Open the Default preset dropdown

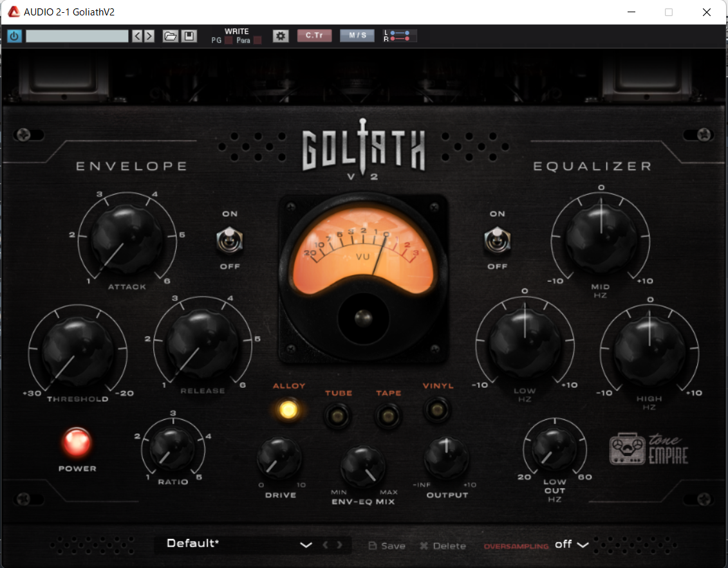[x=239, y=544]
